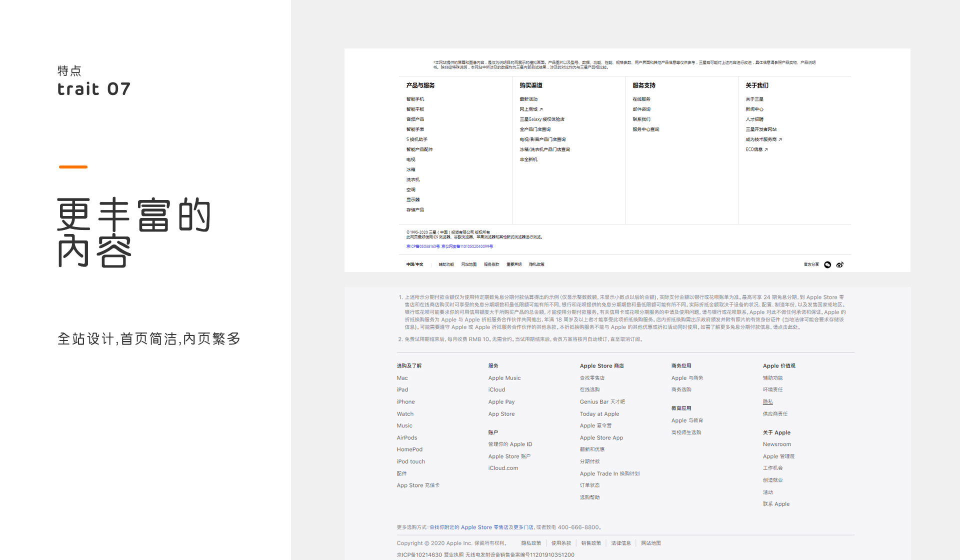
Task: Click the 人才招聘 link
Action: pyautogui.click(x=754, y=119)
